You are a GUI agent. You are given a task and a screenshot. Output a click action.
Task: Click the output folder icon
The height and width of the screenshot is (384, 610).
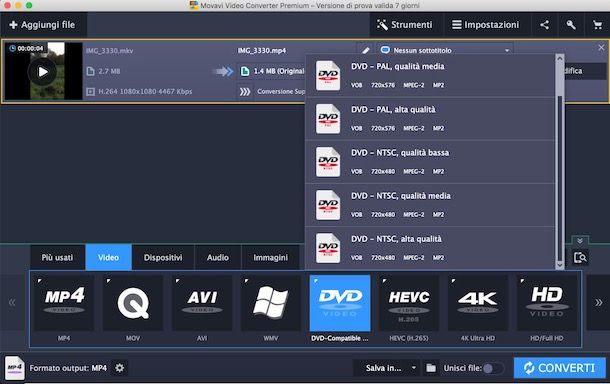(431, 368)
